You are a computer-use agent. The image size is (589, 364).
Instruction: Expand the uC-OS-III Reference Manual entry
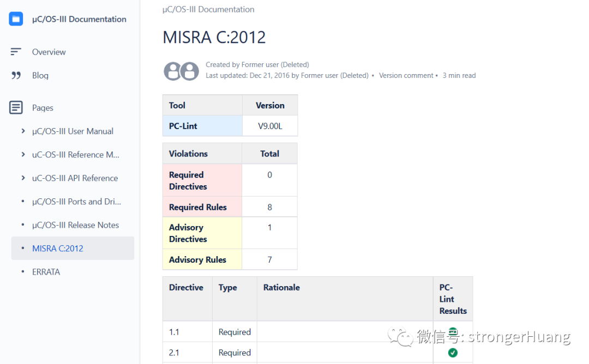point(23,154)
